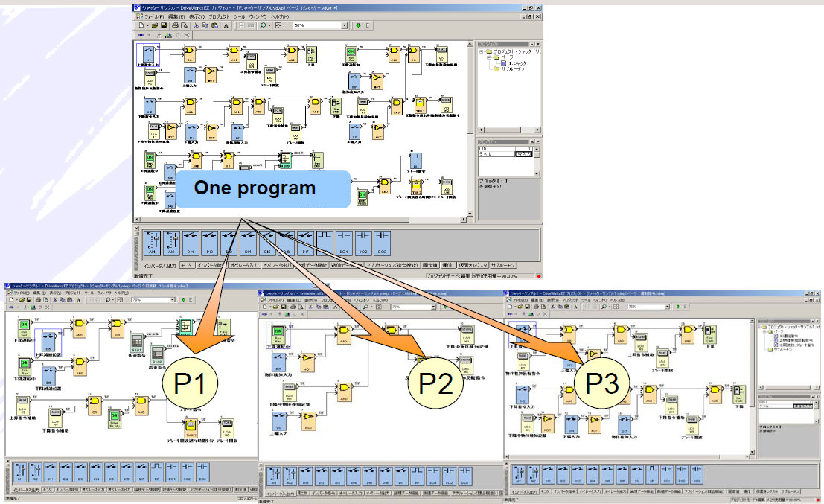Select DI1 digital input block in top palette

click(x=191, y=243)
